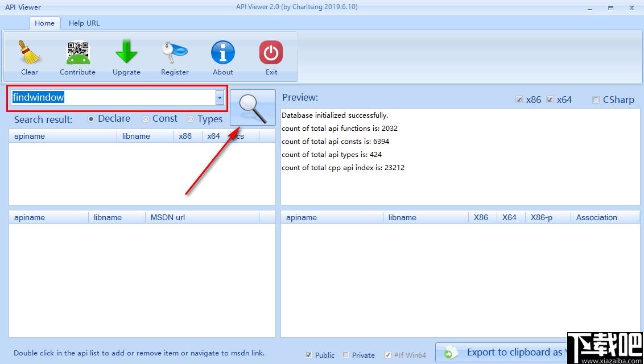
Task: Enable the CSharp checkbox
Action: [x=596, y=100]
